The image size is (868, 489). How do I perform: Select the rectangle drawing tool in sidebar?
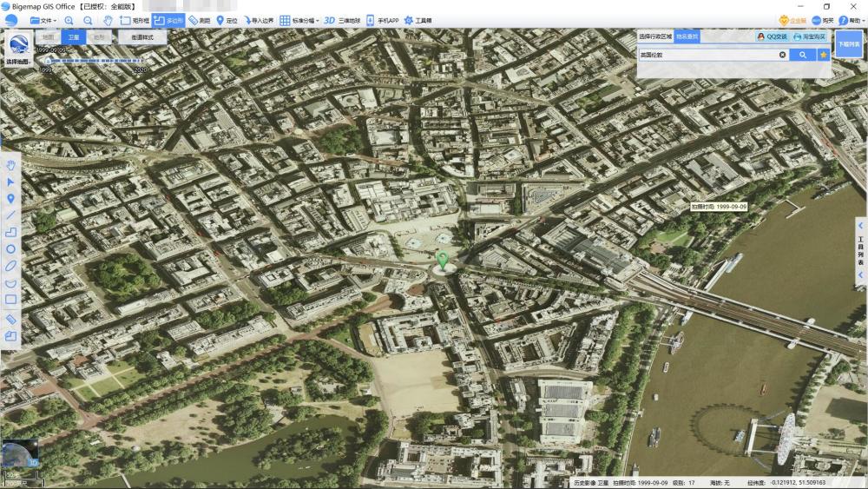click(x=10, y=300)
